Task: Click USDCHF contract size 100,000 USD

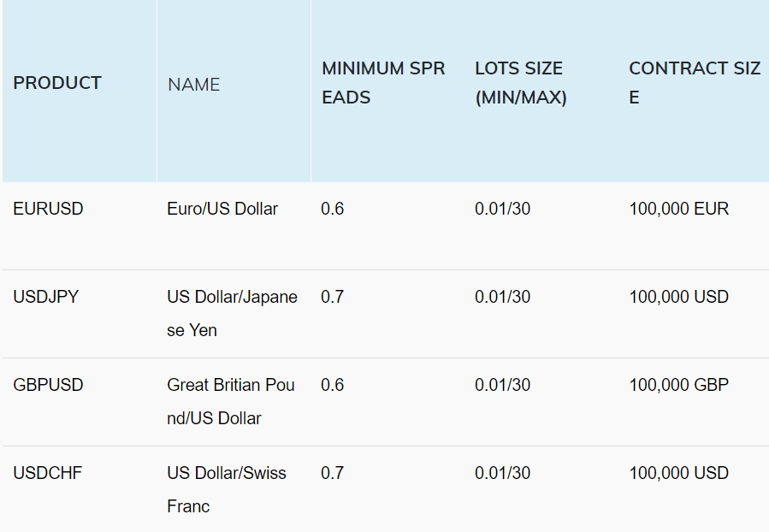Action: coord(679,473)
